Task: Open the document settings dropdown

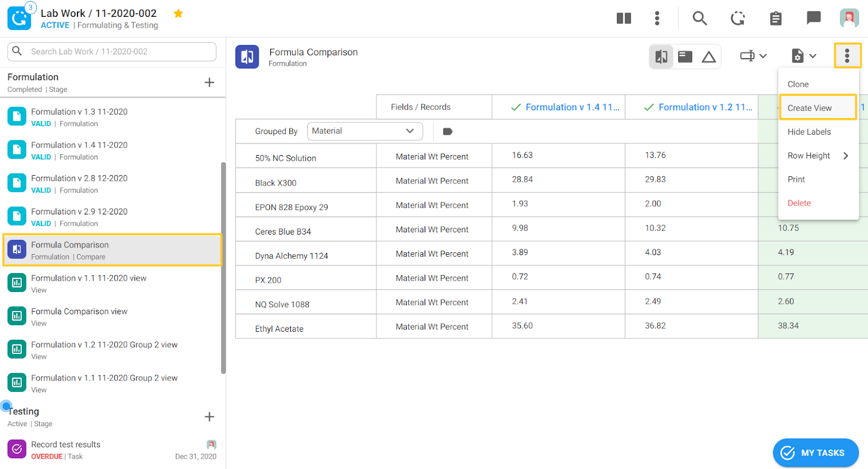Action: (x=804, y=56)
